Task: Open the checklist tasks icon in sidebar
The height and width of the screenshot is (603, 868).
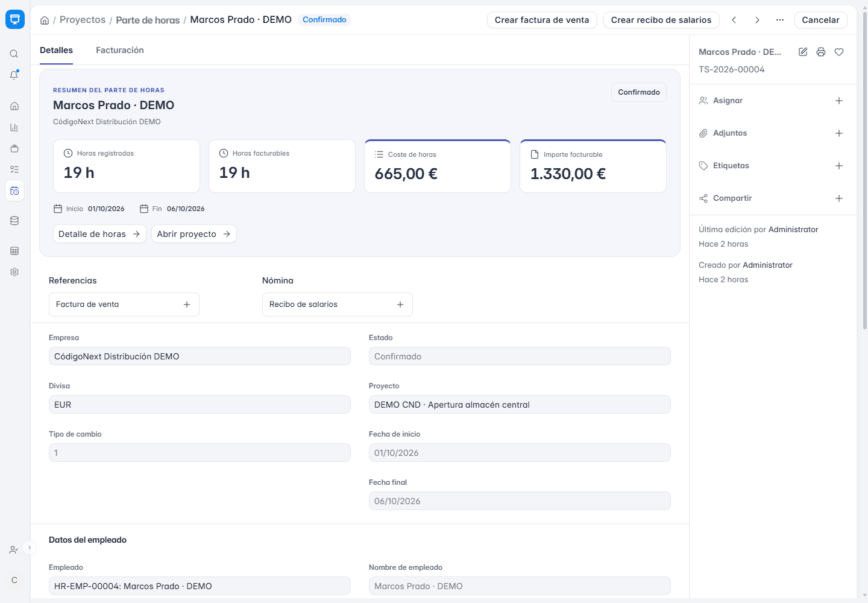Action: pos(14,169)
